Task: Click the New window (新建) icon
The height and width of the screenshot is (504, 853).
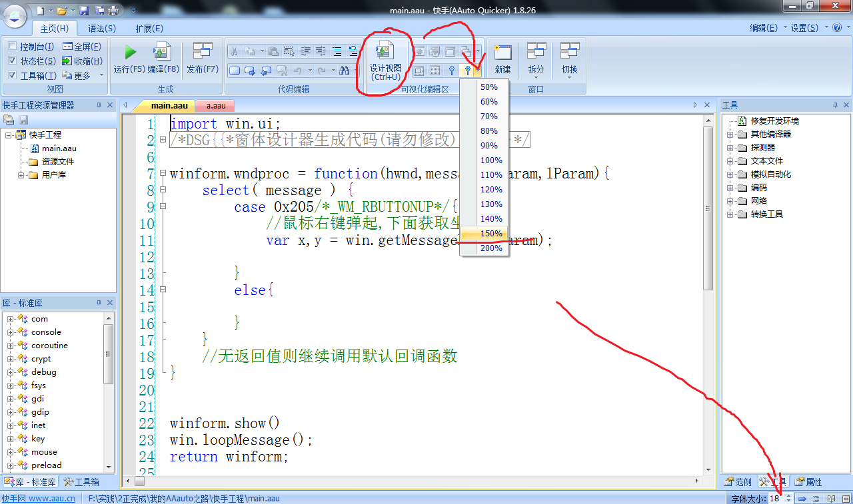Action: click(x=502, y=52)
